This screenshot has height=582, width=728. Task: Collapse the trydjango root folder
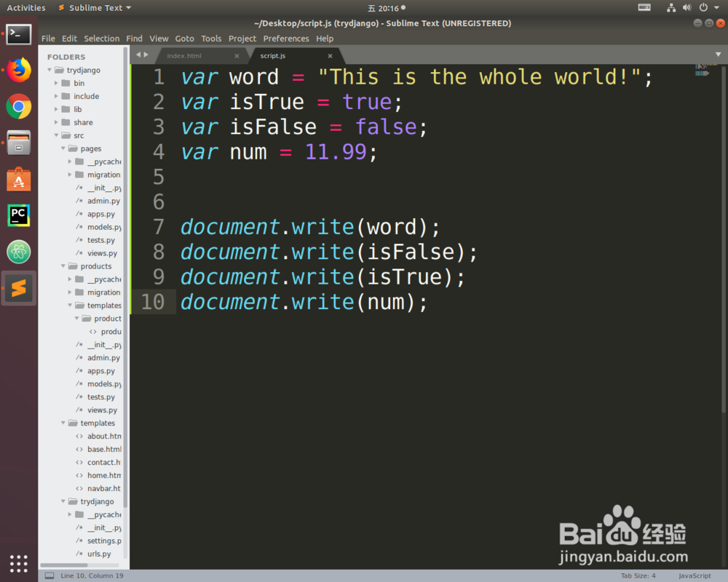(x=50, y=70)
